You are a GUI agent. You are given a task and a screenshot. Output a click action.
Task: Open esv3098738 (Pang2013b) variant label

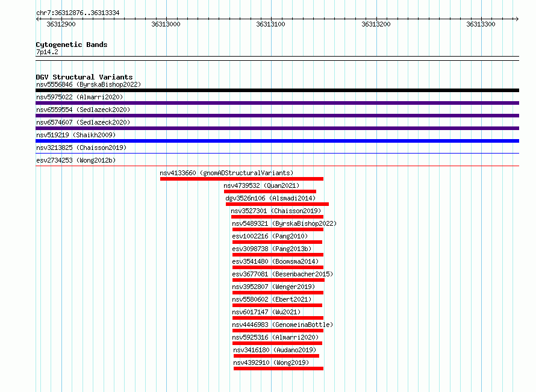tap(272, 249)
